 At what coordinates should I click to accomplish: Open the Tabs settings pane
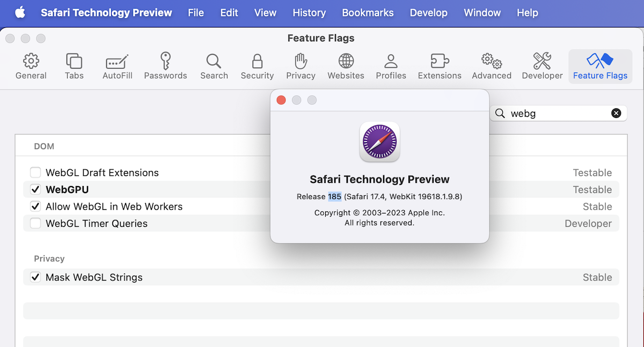pos(74,67)
